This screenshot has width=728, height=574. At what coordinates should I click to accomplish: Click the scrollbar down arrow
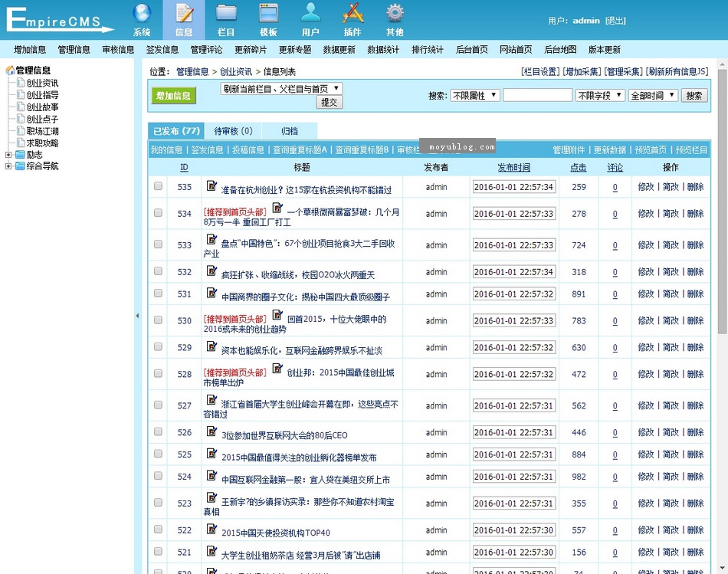722,568
